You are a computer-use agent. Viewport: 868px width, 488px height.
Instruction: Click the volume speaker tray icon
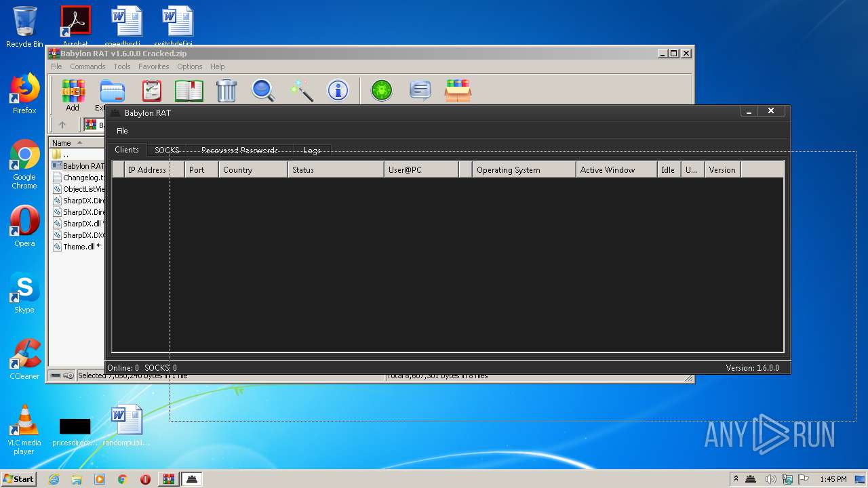pos(771,479)
